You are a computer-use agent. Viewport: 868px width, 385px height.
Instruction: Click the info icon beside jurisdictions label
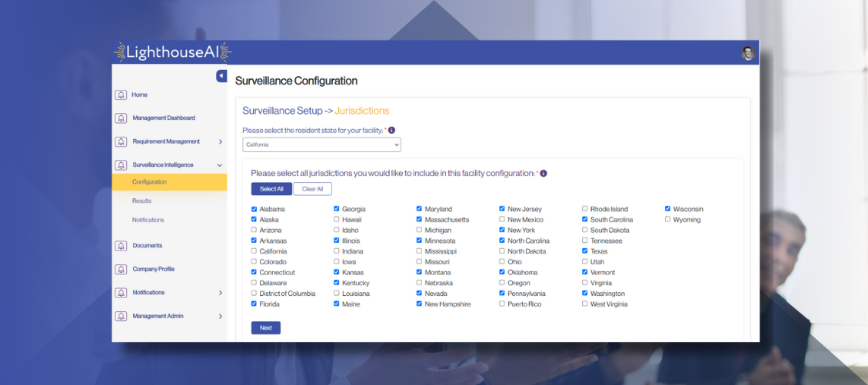pos(544,173)
